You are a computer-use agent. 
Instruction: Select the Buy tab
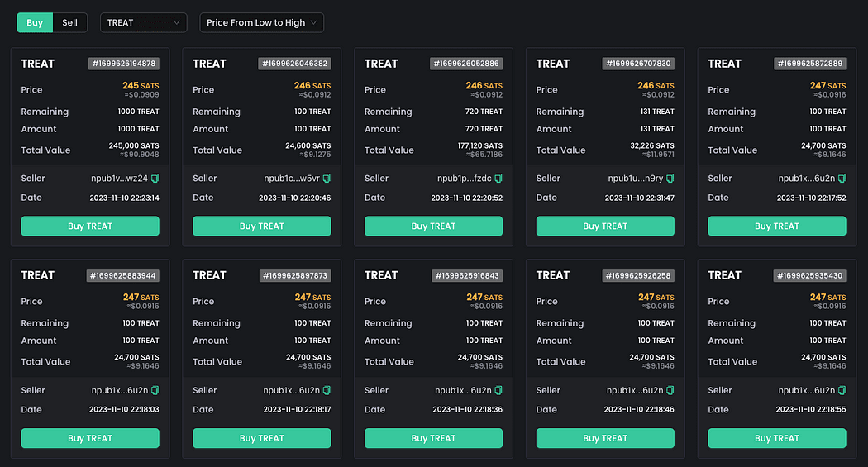point(35,22)
